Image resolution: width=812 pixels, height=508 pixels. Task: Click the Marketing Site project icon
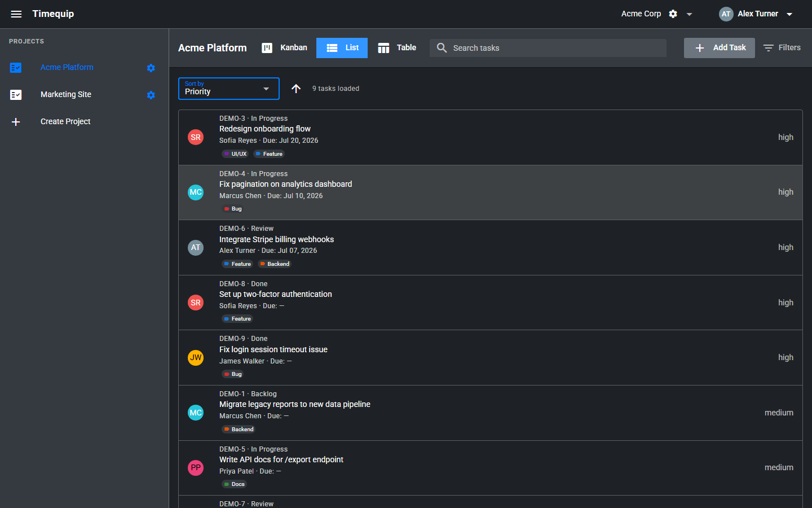[16, 95]
